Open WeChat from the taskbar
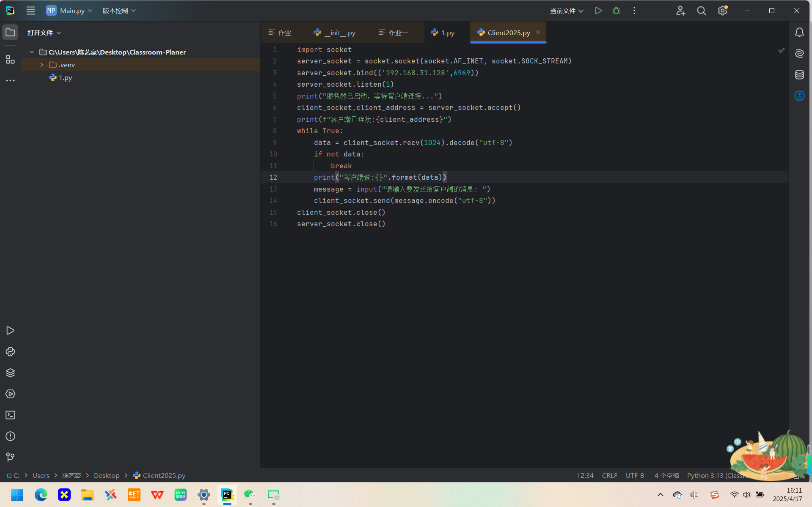This screenshot has height=507, width=812. 250,494
